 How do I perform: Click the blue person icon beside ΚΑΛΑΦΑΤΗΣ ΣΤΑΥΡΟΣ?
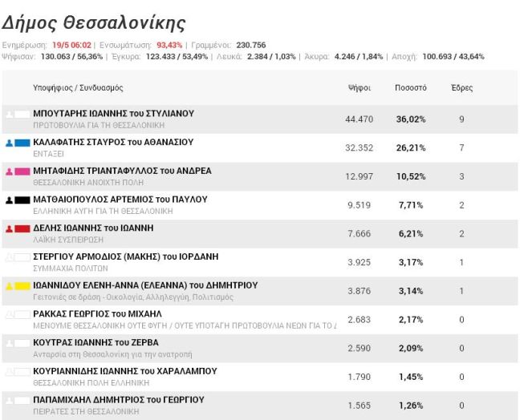pyautogui.click(x=10, y=143)
